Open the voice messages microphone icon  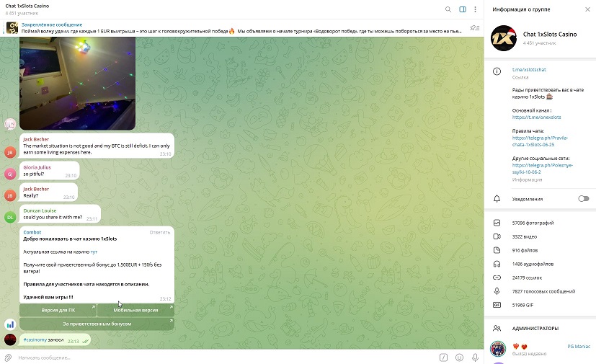pos(497,291)
